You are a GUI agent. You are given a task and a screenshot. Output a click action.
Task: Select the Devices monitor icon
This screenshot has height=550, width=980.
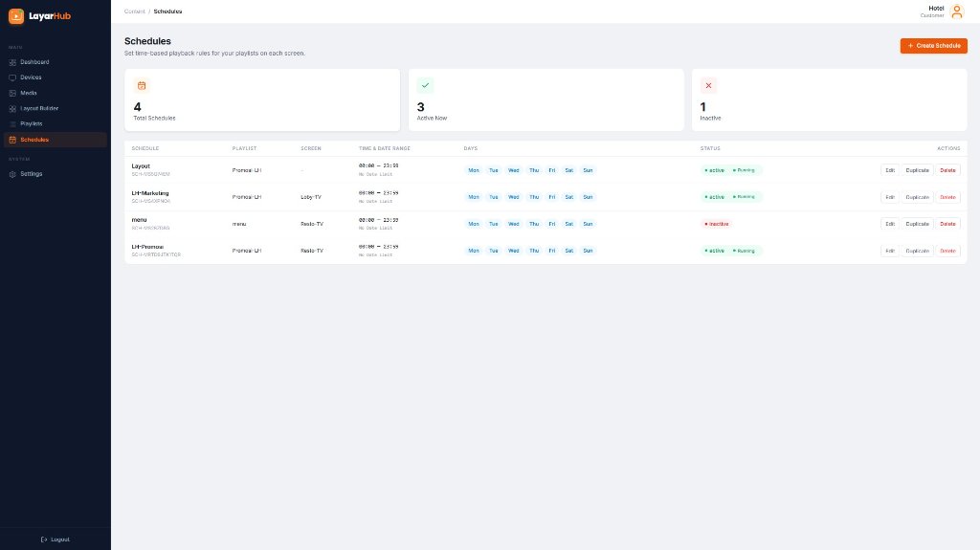12,77
